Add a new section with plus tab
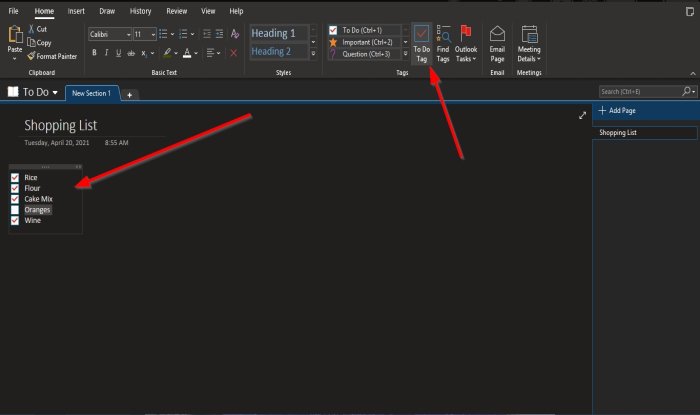The height and width of the screenshot is (415, 700). (129, 95)
